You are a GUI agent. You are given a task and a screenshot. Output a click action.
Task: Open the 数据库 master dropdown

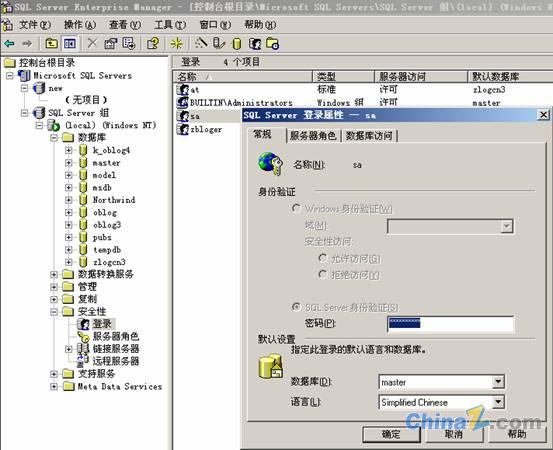coord(498,382)
